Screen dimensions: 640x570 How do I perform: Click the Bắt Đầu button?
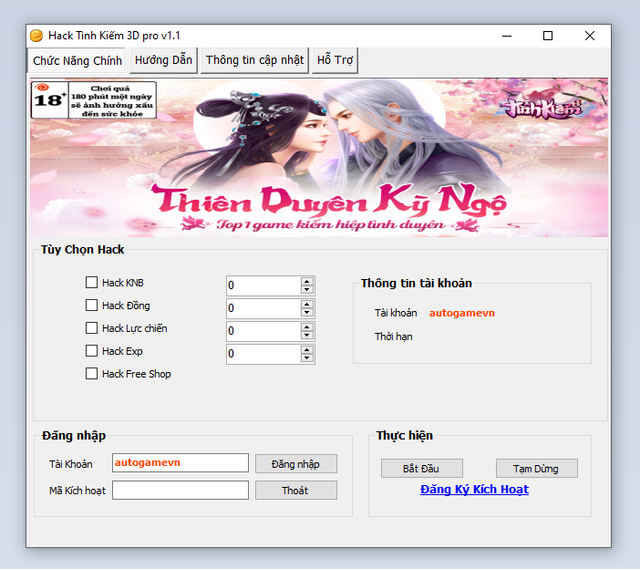coord(422,468)
